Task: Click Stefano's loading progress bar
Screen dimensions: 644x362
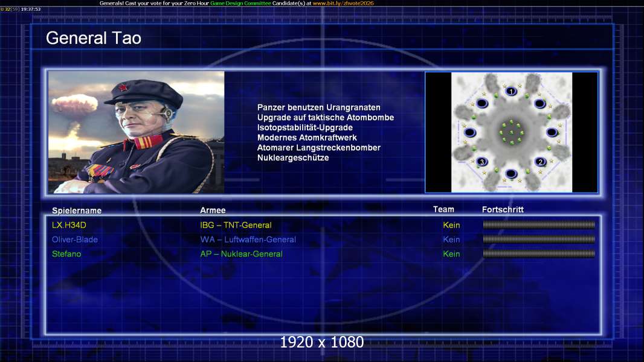Action: click(x=539, y=254)
